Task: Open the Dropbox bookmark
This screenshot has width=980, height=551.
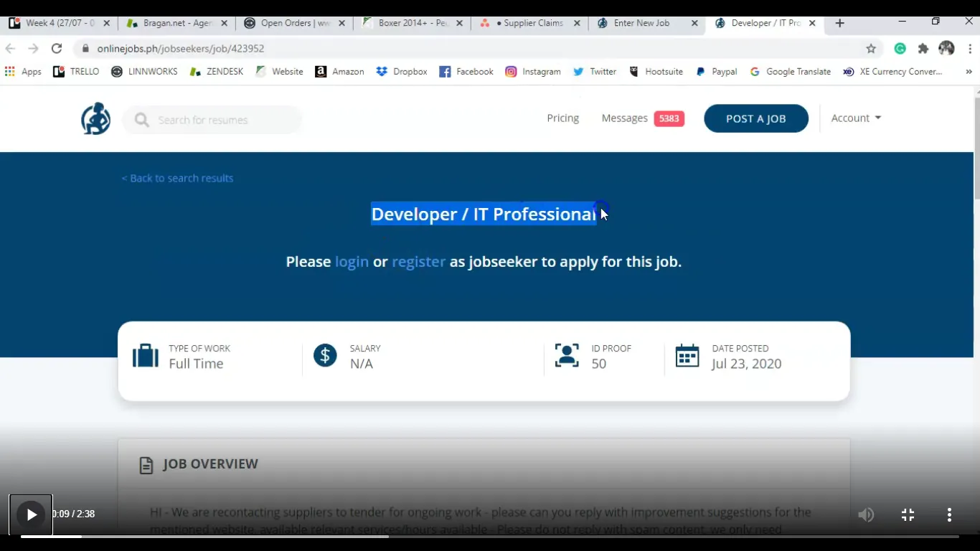Action: pos(402,72)
